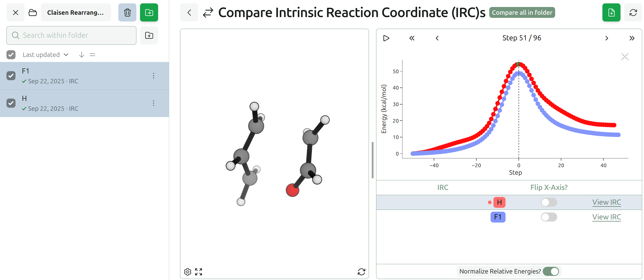Play the IRC step animation
The width and height of the screenshot is (644, 280).
click(386, 38)
